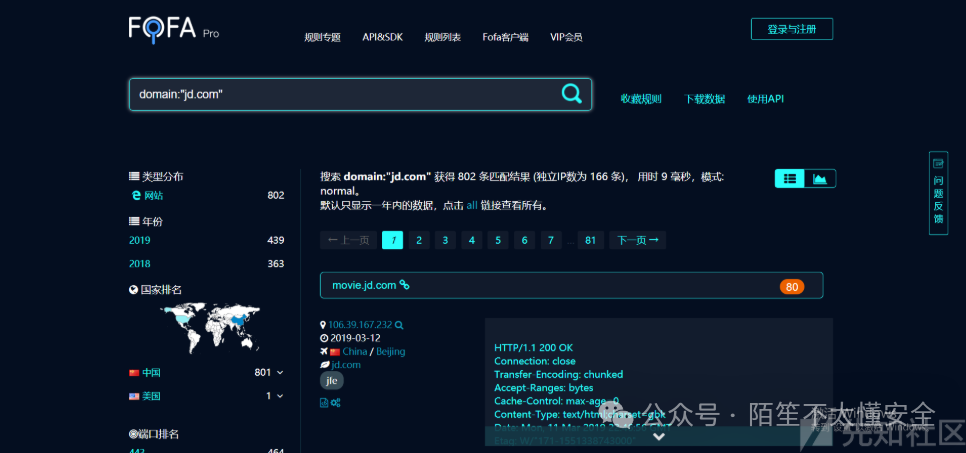Switch to list view icon
The height and width of the screenshot is (453, 966).
pos(790,179)
